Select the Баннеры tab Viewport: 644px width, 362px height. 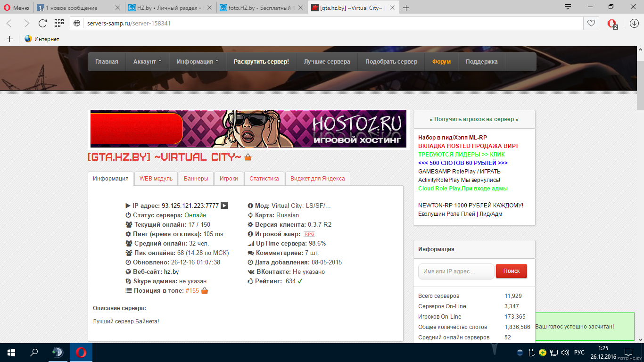[x=196, y=179]
